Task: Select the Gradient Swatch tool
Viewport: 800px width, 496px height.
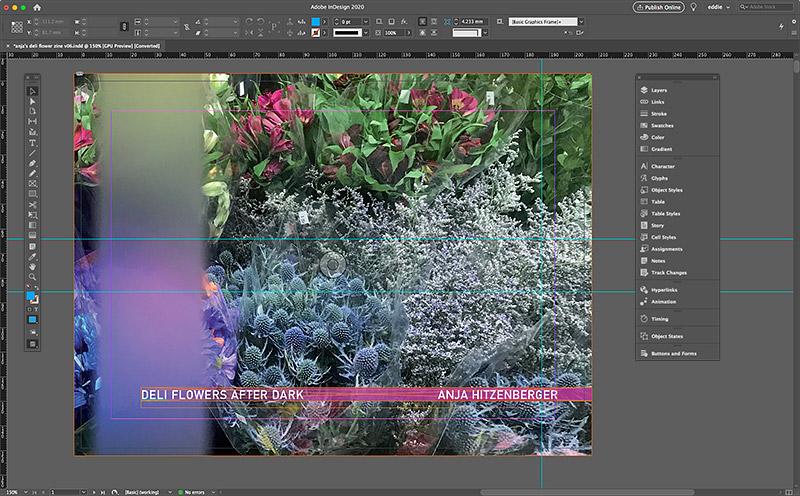Action: [33, 225]
